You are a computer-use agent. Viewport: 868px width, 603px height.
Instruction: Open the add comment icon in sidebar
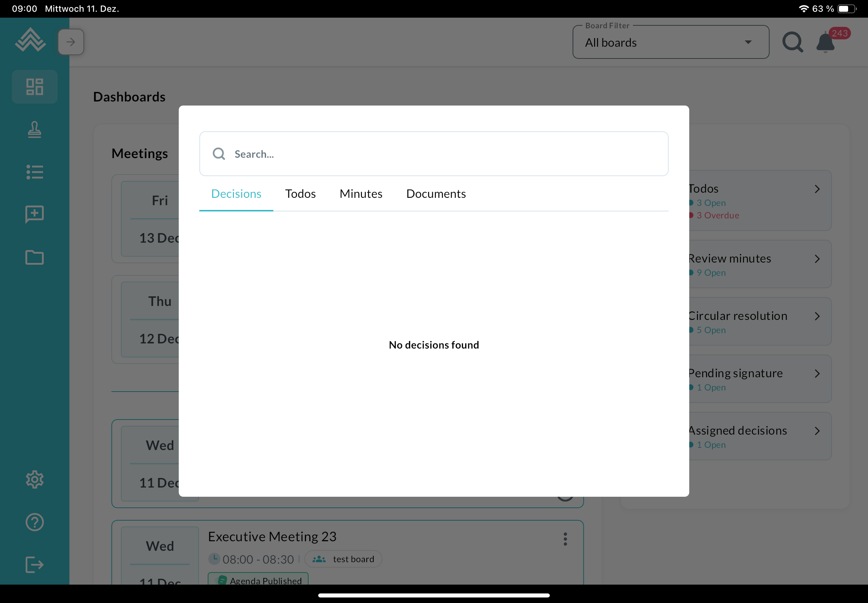click(x=34, y=214)
